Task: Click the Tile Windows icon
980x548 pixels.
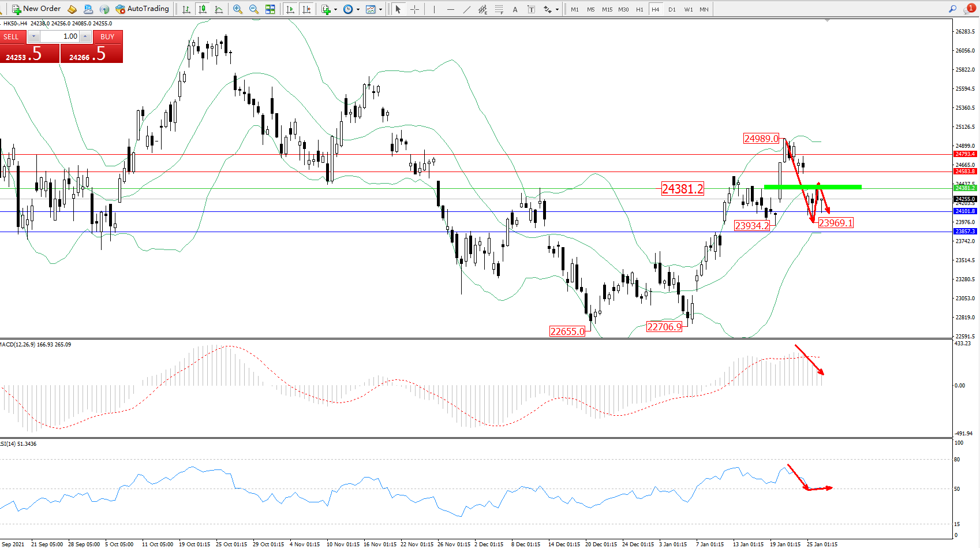Action: click(x=270, y=9)
